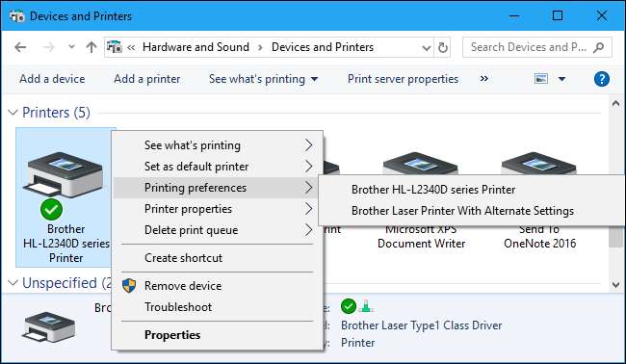626x364 pixels.
Task: Click the Back navigation arrow
Action: tap(20, 47)
